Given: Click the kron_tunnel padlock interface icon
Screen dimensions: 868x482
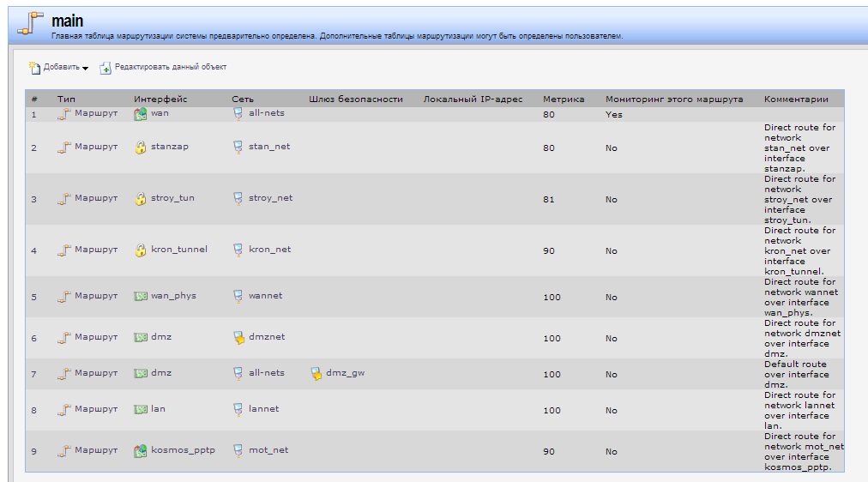Looking at the screenshot, I should (x=140, y=250).
